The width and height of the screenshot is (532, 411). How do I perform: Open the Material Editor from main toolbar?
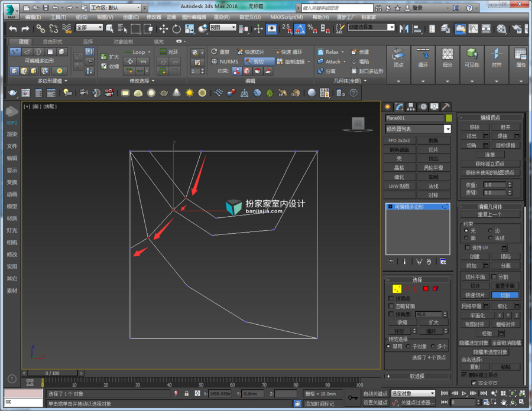(501, 29)
